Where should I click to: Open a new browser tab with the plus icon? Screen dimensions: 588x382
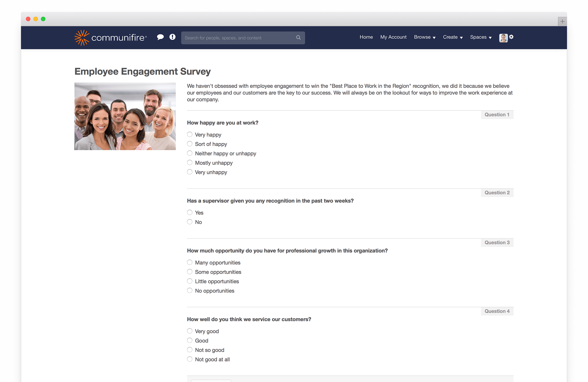tap(562, 21)
